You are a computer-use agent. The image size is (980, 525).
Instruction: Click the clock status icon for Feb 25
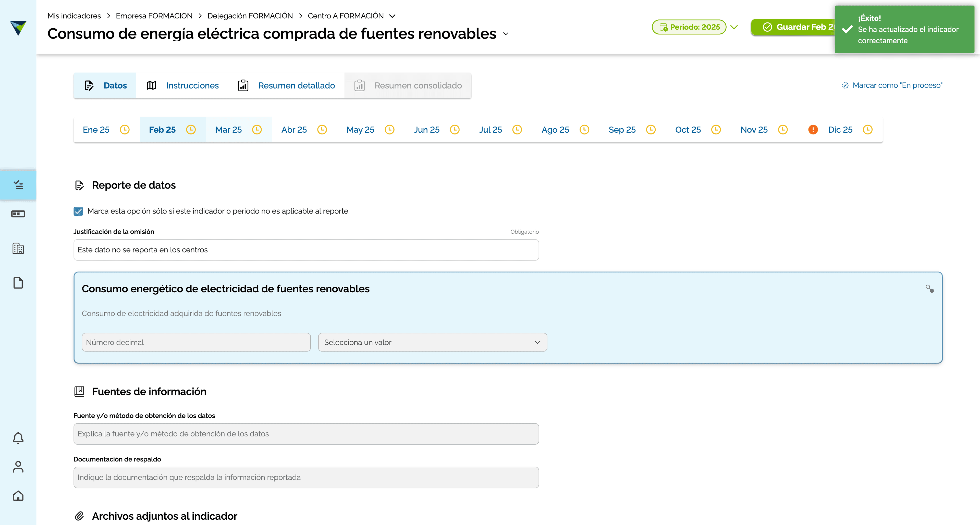pos(191,130)
